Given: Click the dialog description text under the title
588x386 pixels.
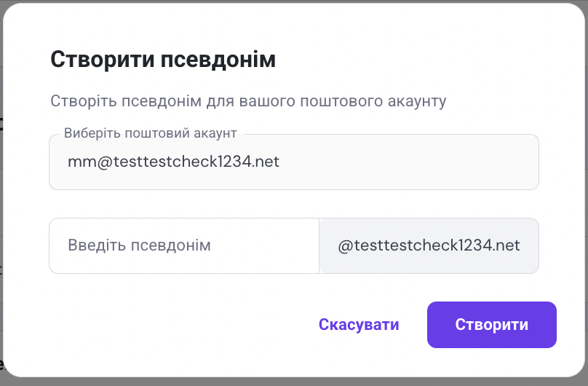Looking at the screenshot, I should click(x=247, y=101).
